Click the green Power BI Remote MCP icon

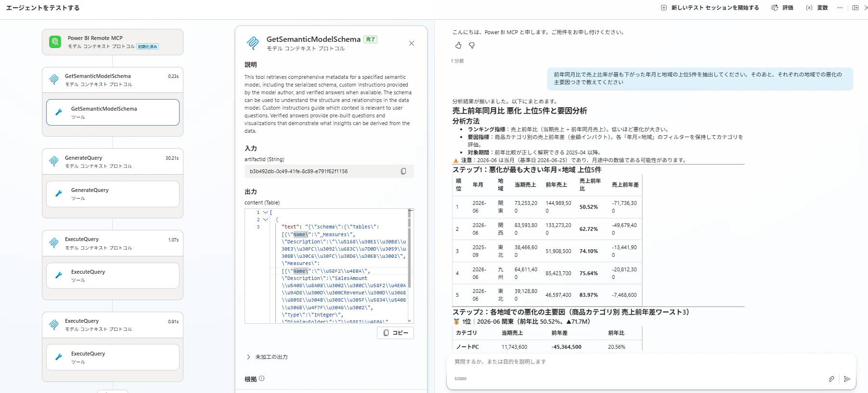[55, 42]
